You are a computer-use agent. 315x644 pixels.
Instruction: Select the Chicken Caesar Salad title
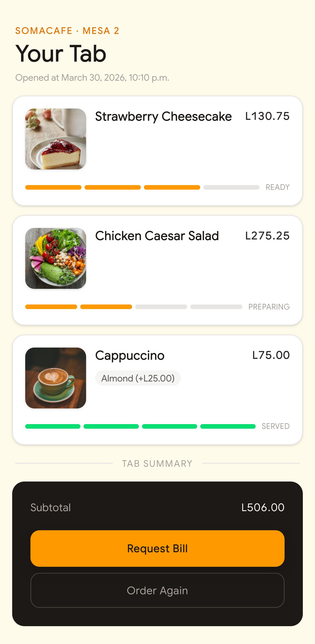(x=157, y=236)
